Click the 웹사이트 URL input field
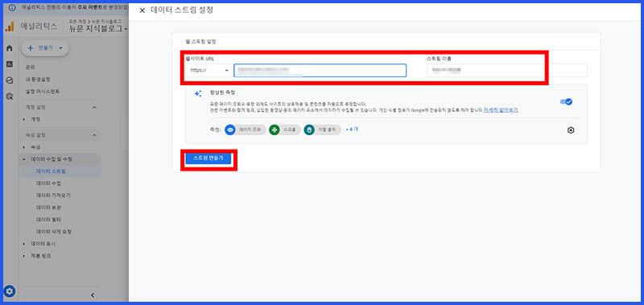This screenshot has width=644, height=305. click(320, 71)
